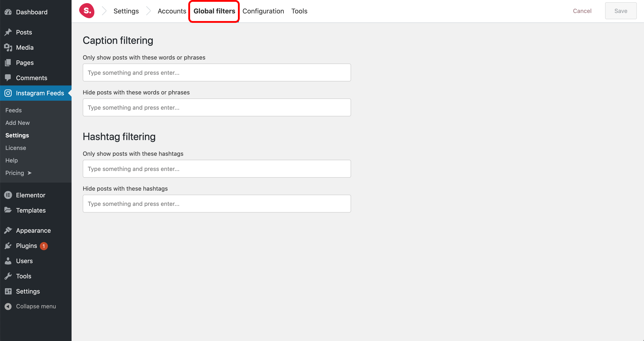
Task: Open Instagram Feeds menu label
Action: [40, 93]
